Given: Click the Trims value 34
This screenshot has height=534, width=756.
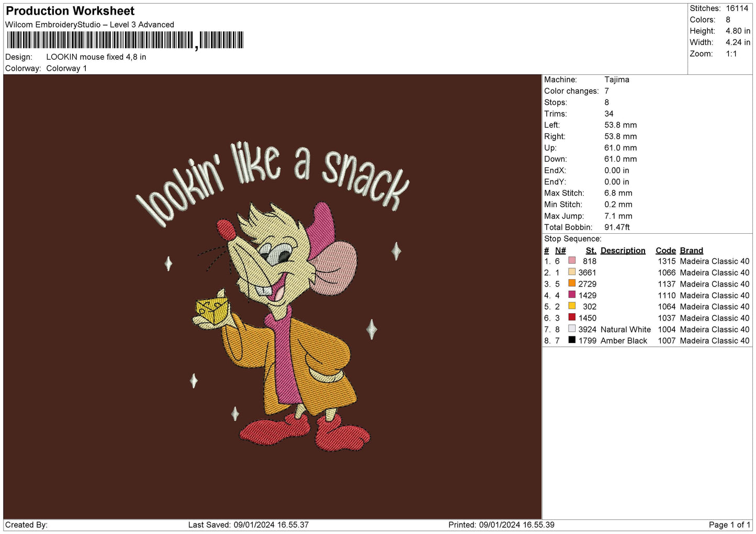Looking at the screenshot, I should point(609,113).
